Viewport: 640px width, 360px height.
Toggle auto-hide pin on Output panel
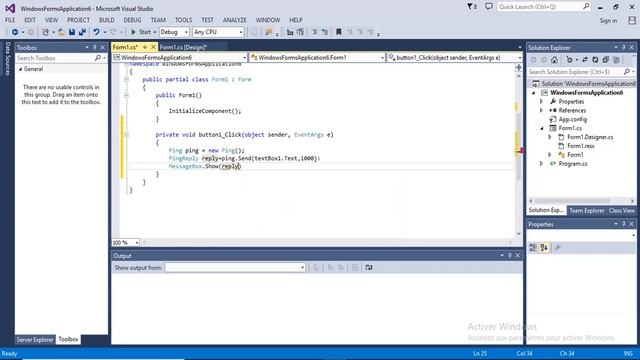tap(509, 256)
